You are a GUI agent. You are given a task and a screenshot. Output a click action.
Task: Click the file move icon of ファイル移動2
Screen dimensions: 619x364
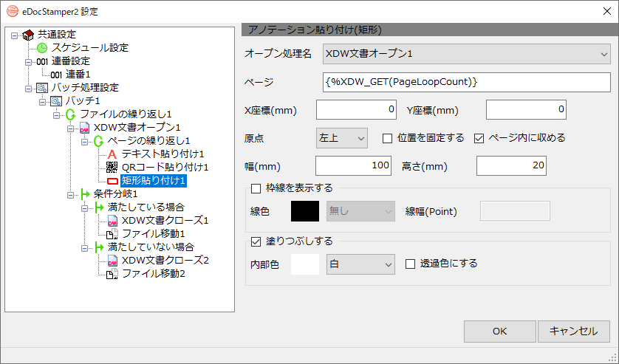(112, 274)
